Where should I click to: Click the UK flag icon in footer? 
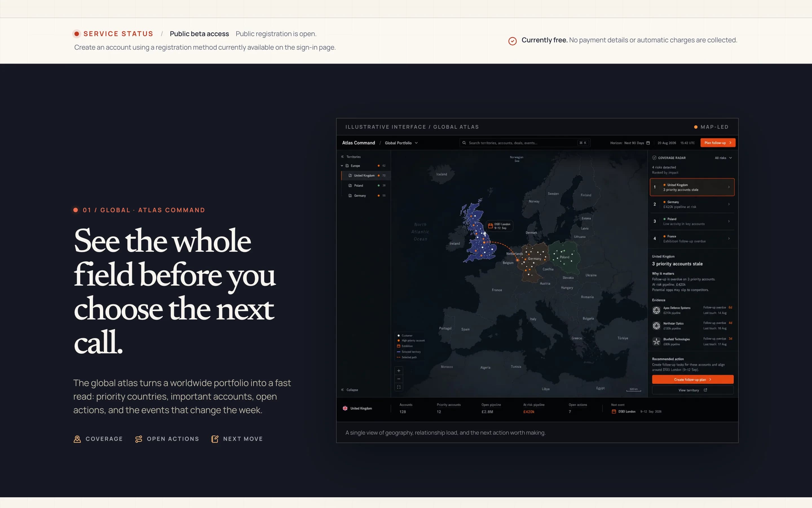click(x=345, y=408)
